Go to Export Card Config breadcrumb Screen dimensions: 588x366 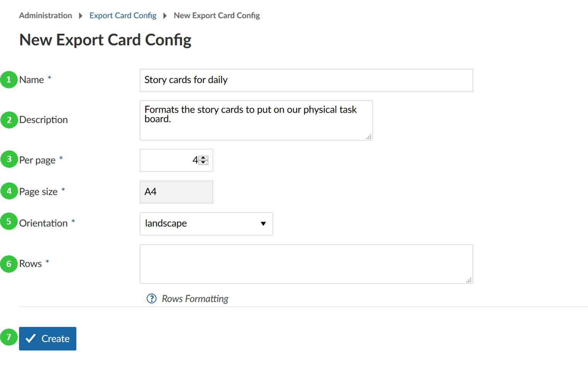pos(123,15)
